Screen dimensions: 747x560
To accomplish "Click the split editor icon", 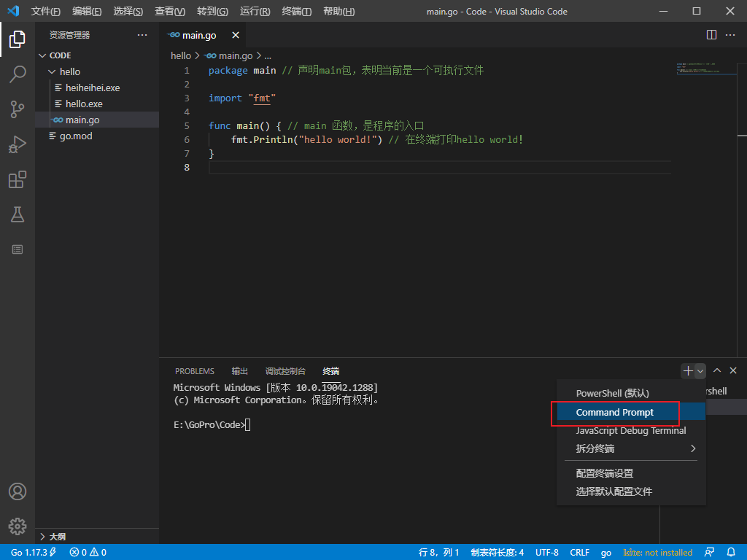I will pos(712,35).
